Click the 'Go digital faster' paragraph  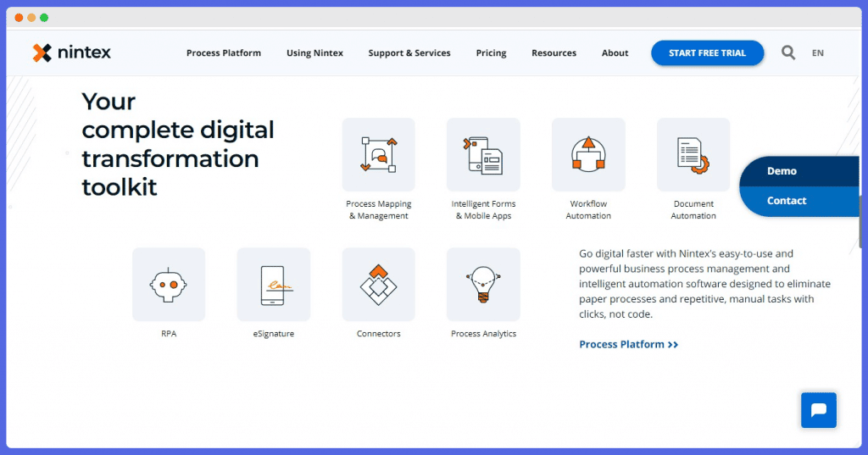tap(704, 284)
